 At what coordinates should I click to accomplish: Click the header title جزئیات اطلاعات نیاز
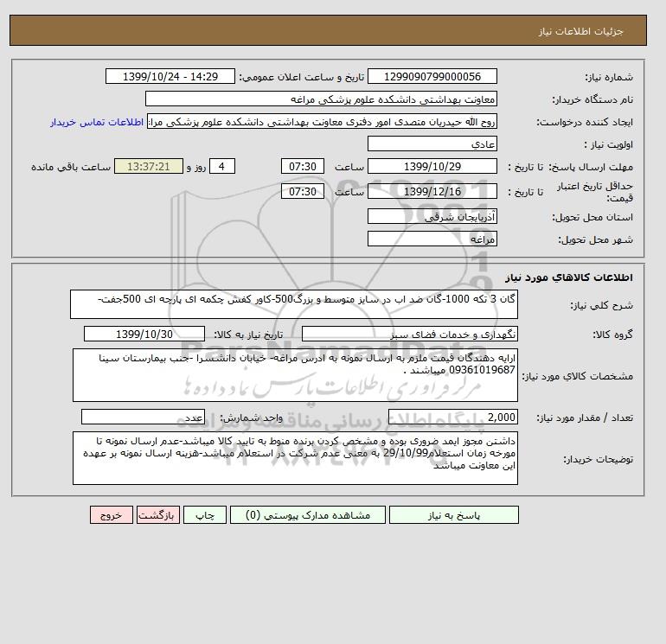point(580,32)
